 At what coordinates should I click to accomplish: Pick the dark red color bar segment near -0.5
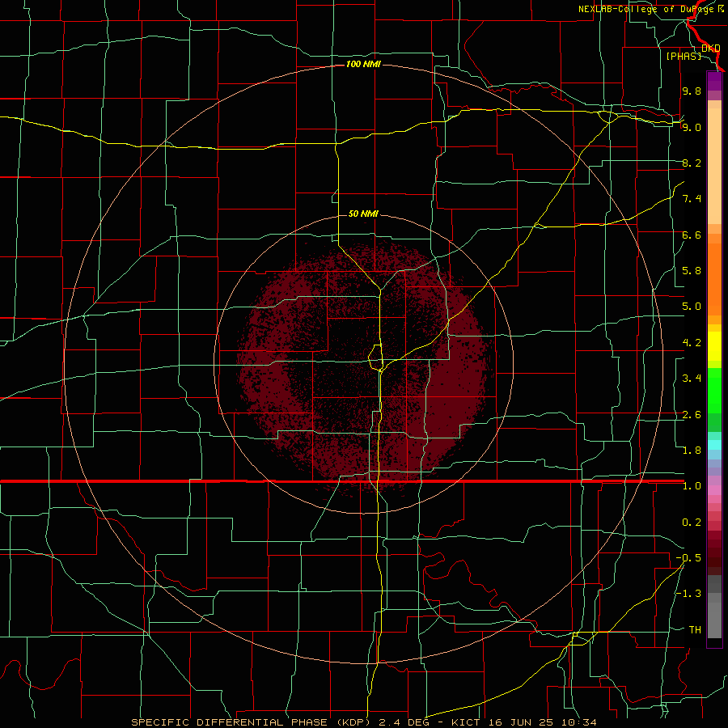714,562
